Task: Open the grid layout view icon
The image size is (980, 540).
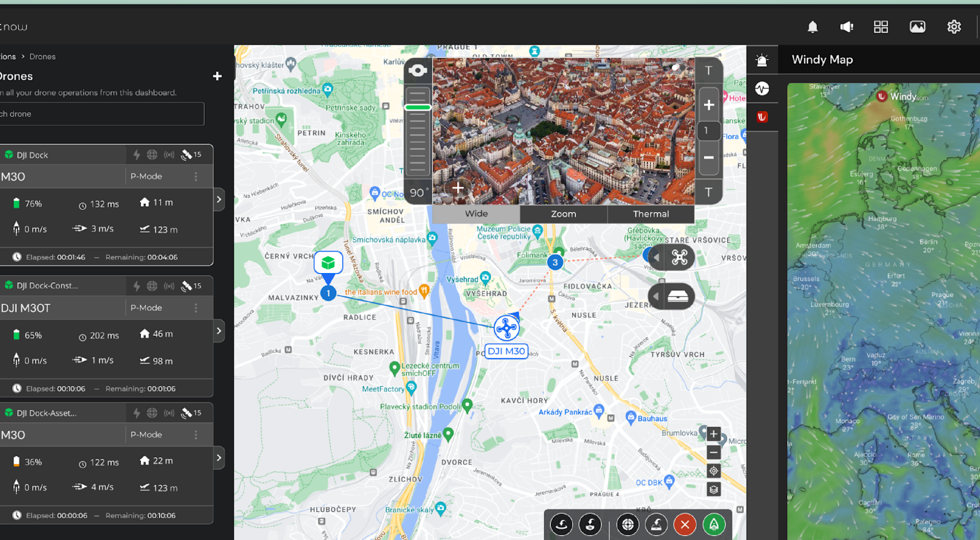Action: coord(881,27)
